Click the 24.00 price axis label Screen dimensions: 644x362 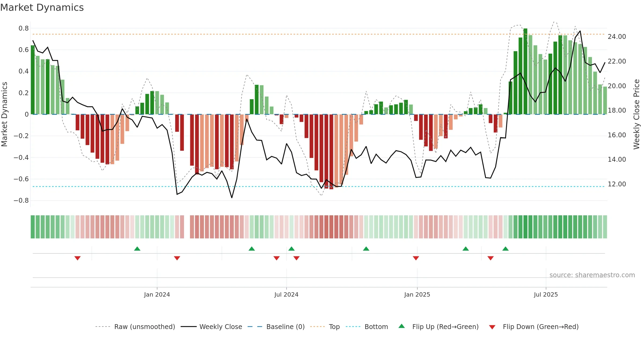coord(617,37)
